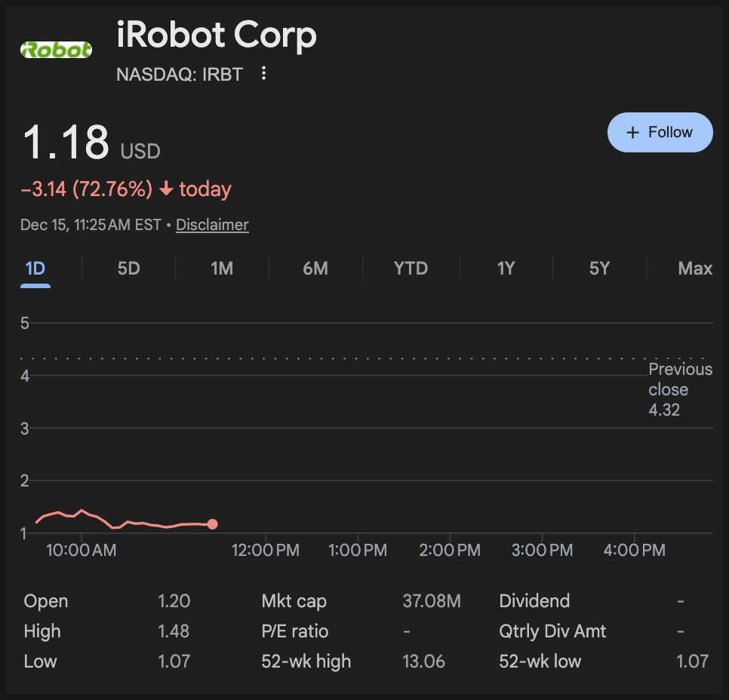Click the P/E ratio label
The height and width of the screenshot is (700, 729).
(294, 631)
